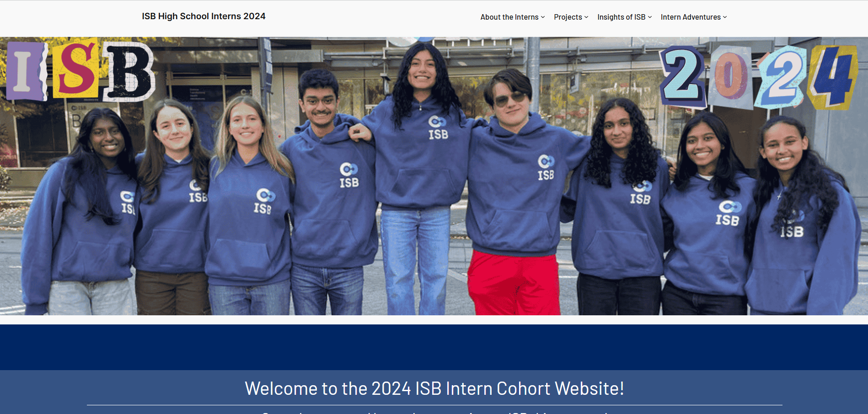Screen dimensions: 868x414
Task: Click the dark navy banner below the photo
Action: 434,347
